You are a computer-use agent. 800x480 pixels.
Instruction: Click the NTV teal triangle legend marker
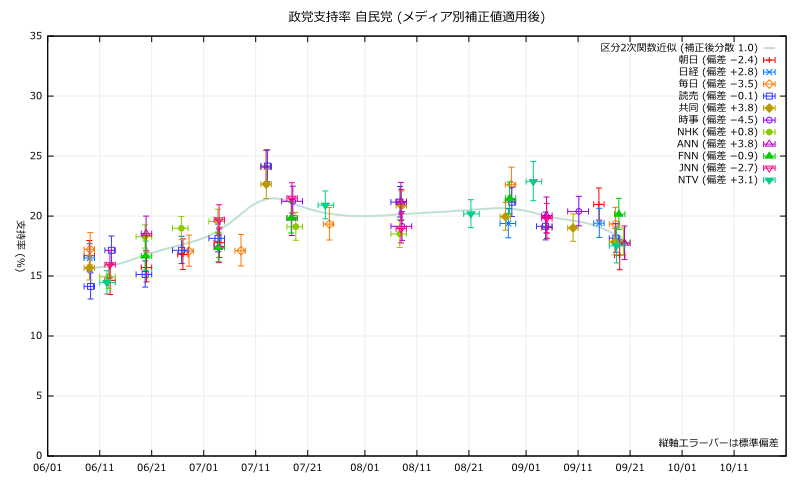pyautogui.click(x=770, y=180)
